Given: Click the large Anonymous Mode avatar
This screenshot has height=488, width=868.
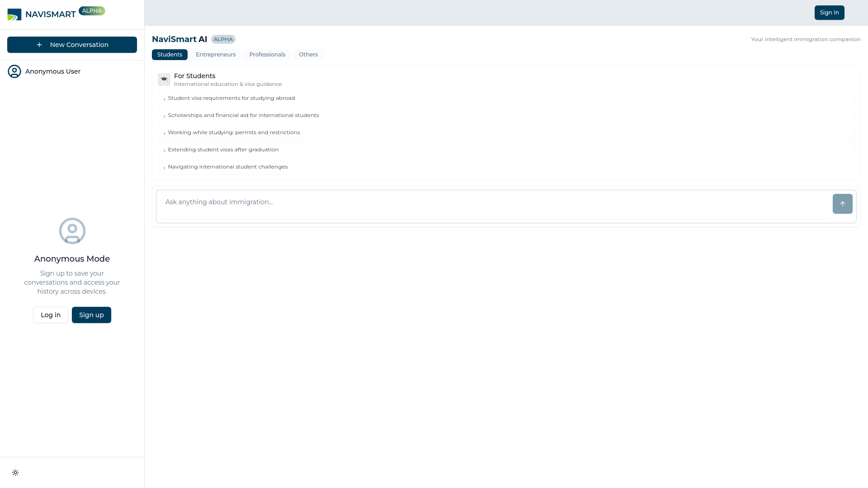Looking at the screenshot, I should click(x=72, y=231).
